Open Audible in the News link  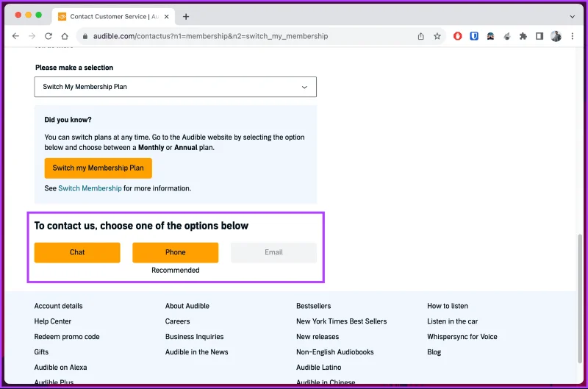[197, 351]
